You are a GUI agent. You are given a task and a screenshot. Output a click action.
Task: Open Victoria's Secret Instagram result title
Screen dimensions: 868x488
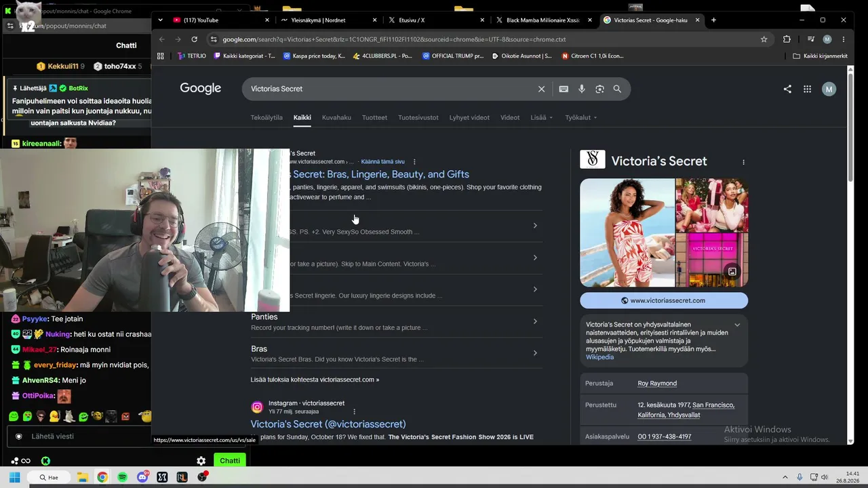(x=328, y=424)
